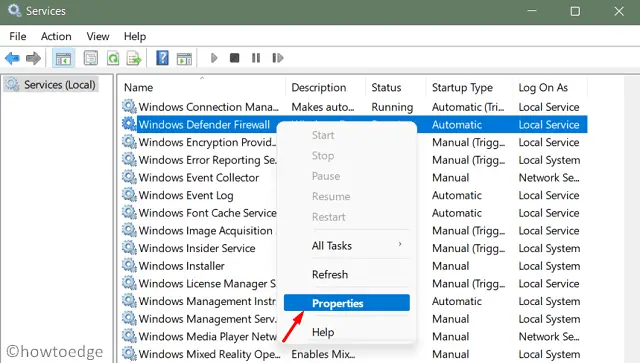Select the Windows Event Log service
The height and width of the screenshot is (363, 640).
186,195
